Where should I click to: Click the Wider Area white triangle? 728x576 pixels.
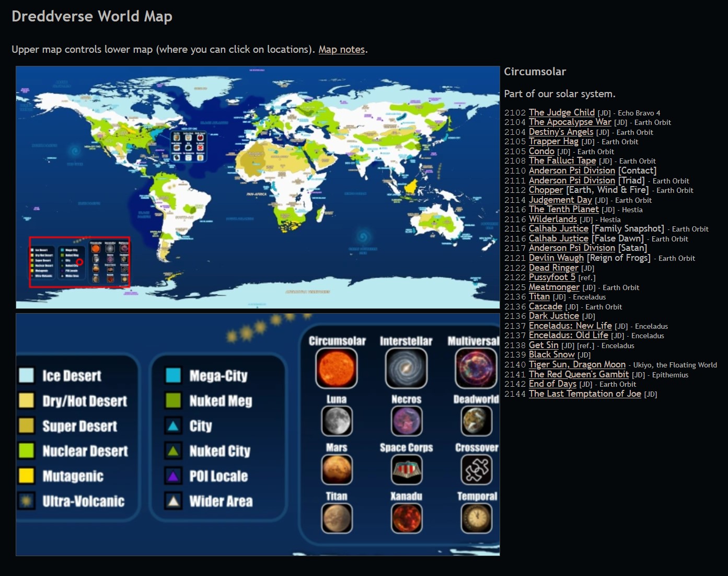173,501
